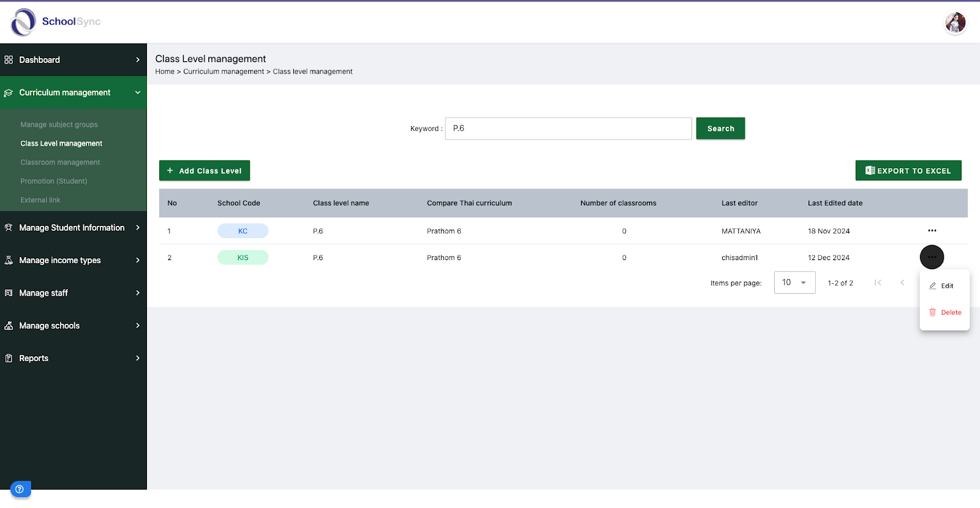The width and height of the screenshot is (980, 508).
Task: Click the plus icon on Add Class Level
Action: (x=170, y=171)
